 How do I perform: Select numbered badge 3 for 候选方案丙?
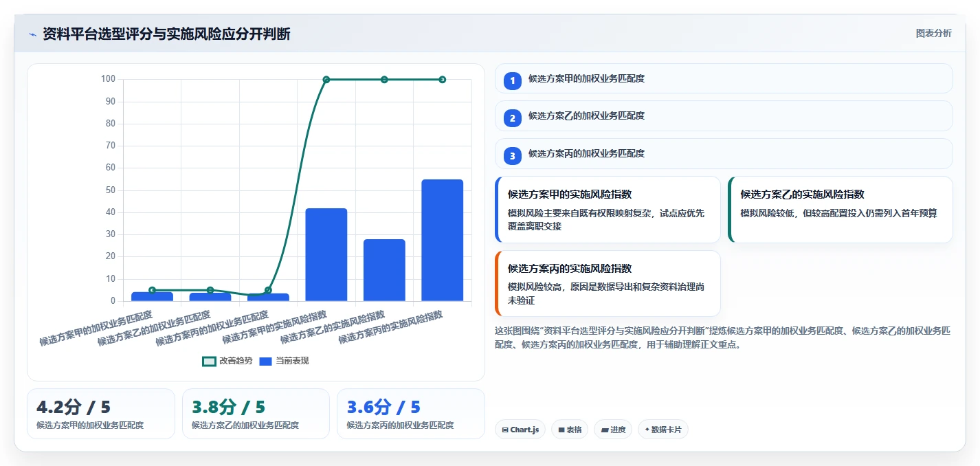[512, 156]
